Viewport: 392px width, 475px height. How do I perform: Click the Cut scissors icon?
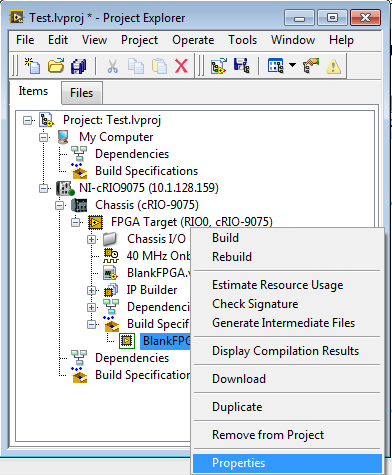click(112, 66)
